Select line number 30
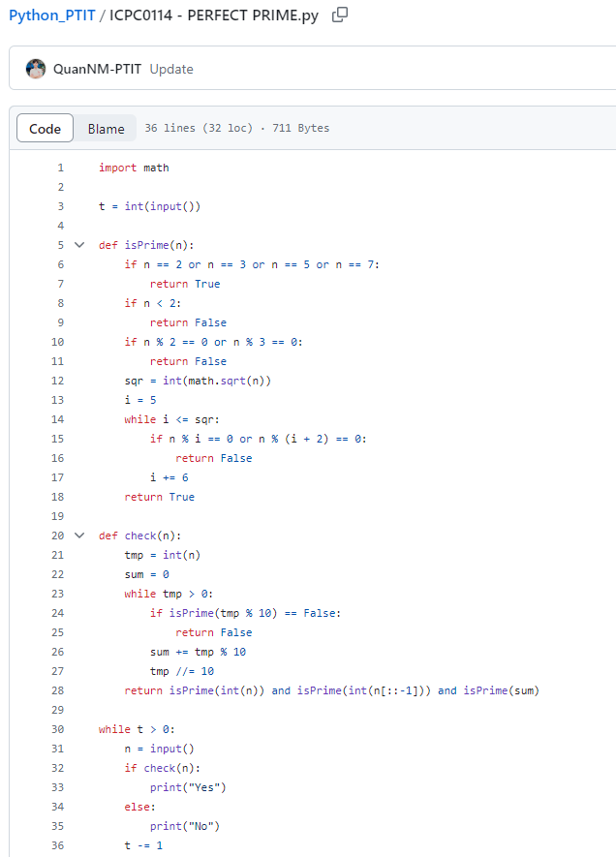The image size is (616, 857). click(57, 729)
